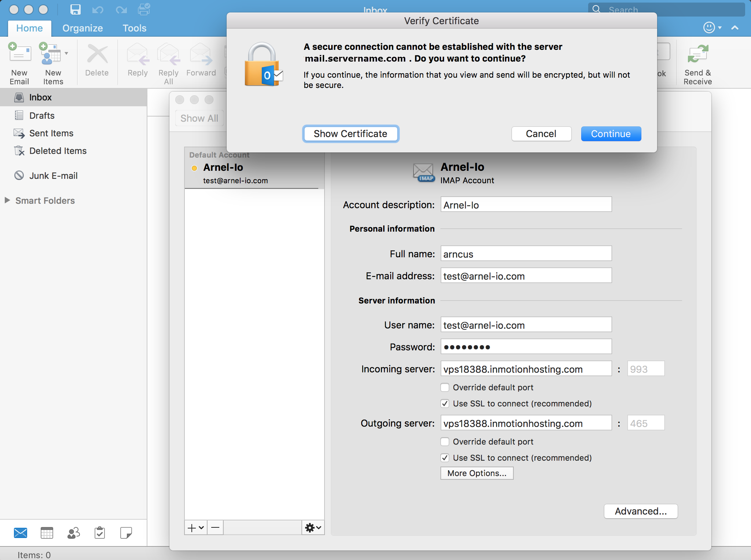The width and height of the screenshot is (751, 560).
Task: Expand the Smart Folders section
Action: pyautogui.click(x=7, y=200)
